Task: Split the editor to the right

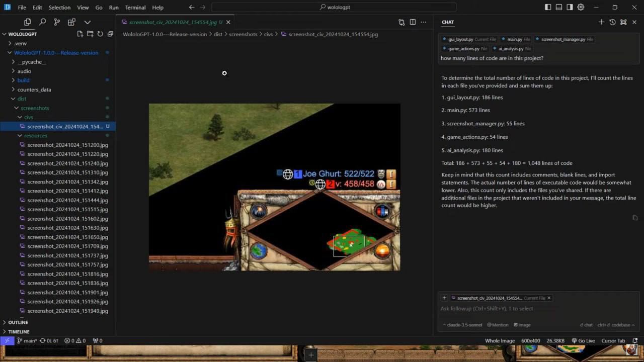Action: pos(413,22)
